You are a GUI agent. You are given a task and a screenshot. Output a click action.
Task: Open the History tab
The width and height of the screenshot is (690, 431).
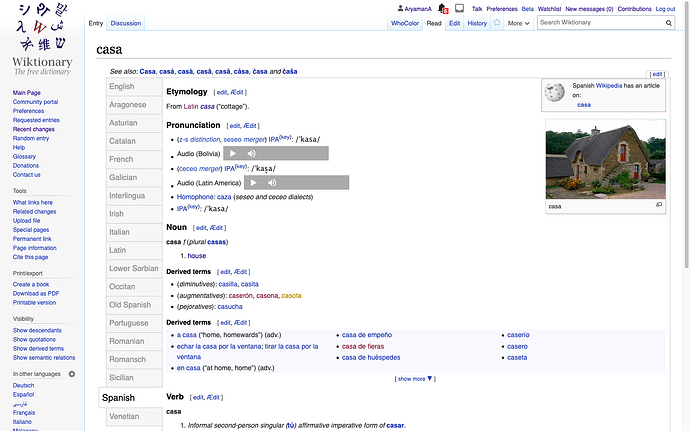pos(477,23)
